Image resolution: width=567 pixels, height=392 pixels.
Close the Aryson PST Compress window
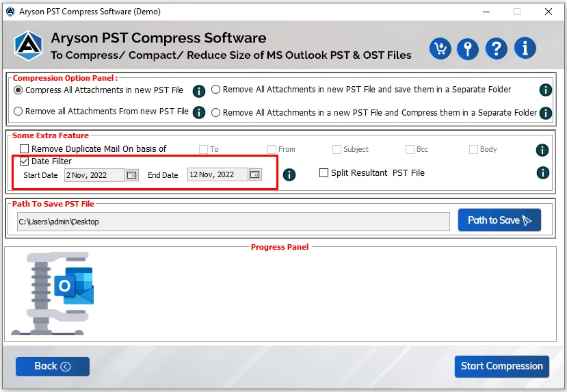click(x=549, y=12)
